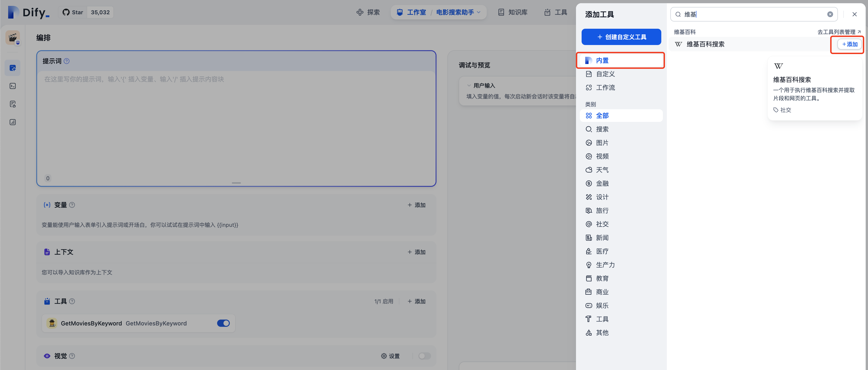Click the movie app avatar icon
The height and width of the screenshot is (370, 868).
click(x=13, y=38)
